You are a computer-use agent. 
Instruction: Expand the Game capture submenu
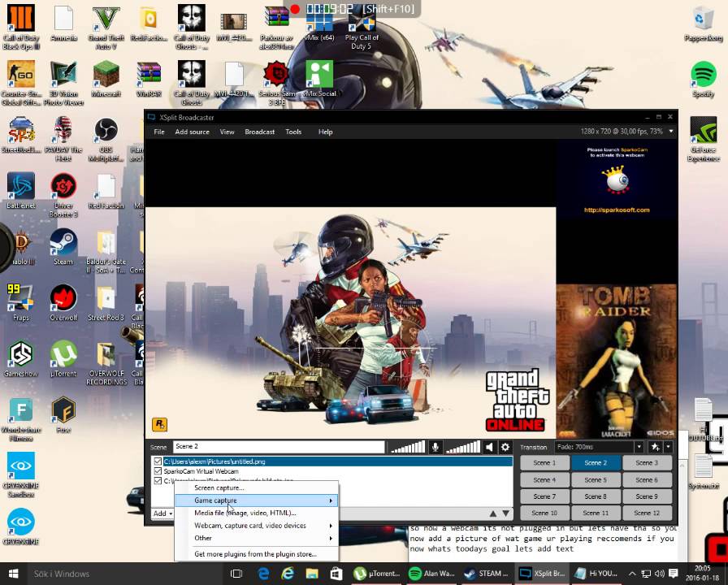256,500
